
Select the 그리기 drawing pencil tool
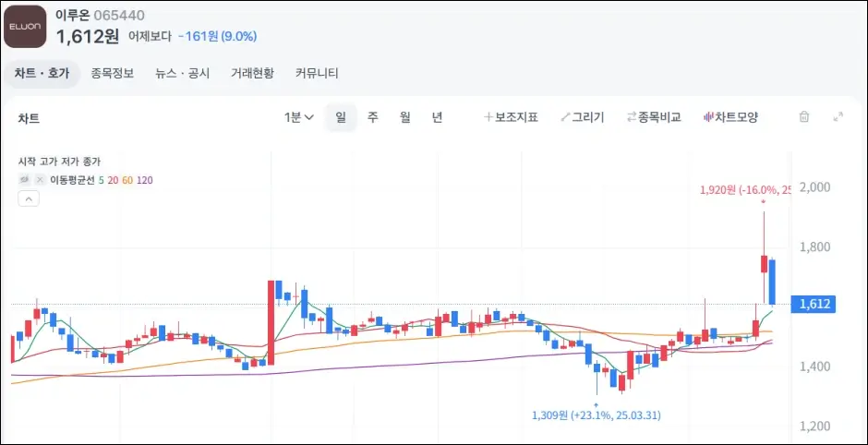coord(582,117)
